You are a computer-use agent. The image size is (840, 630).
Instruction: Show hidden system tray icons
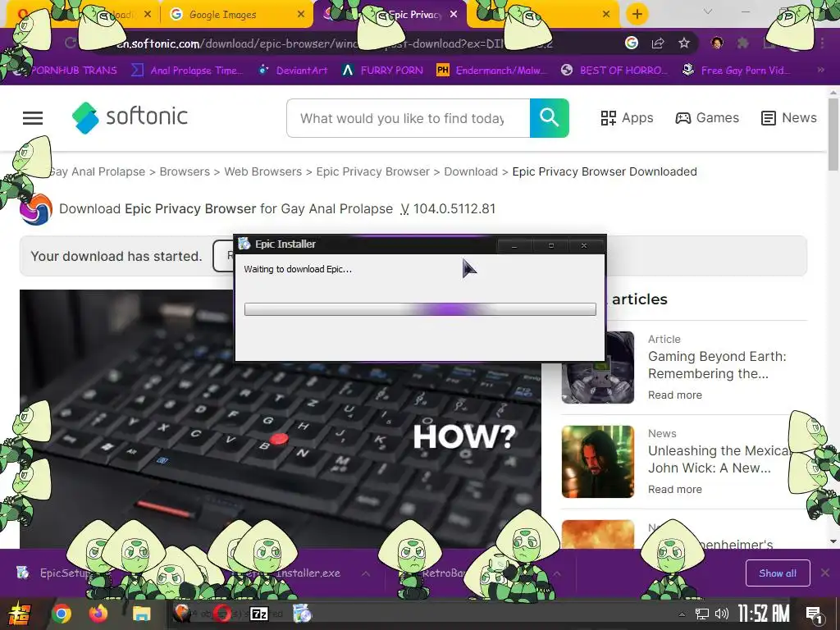tap(682, 614)
